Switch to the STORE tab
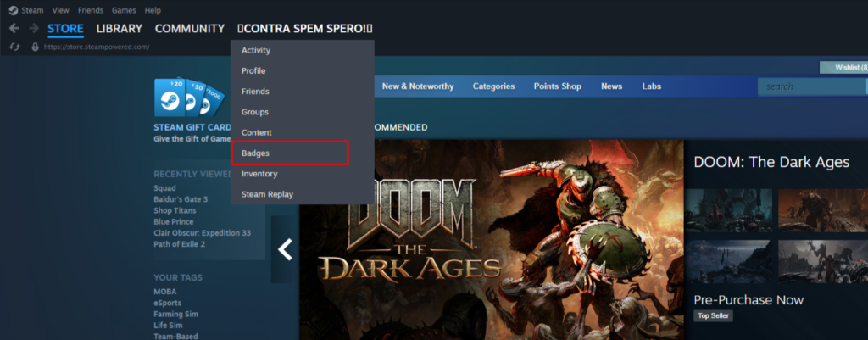868x340 pixels. pos(65,29)
